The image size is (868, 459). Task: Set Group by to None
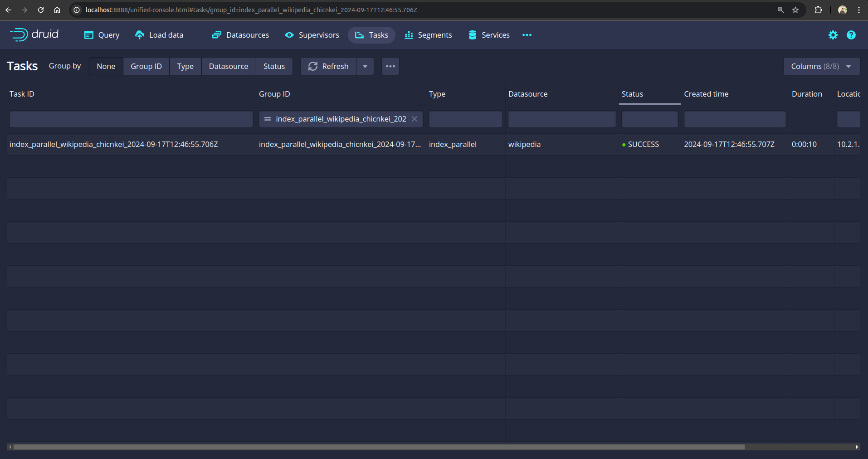point(106,66)
